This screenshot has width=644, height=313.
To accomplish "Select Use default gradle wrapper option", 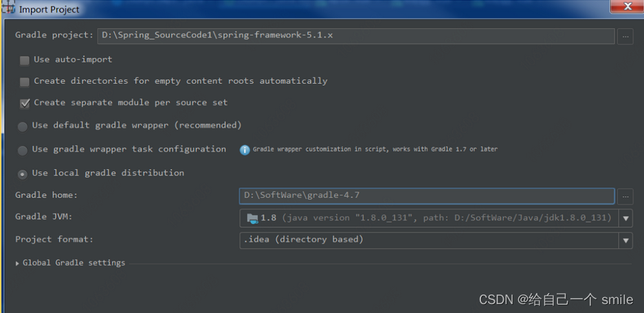I will [23, 126].
